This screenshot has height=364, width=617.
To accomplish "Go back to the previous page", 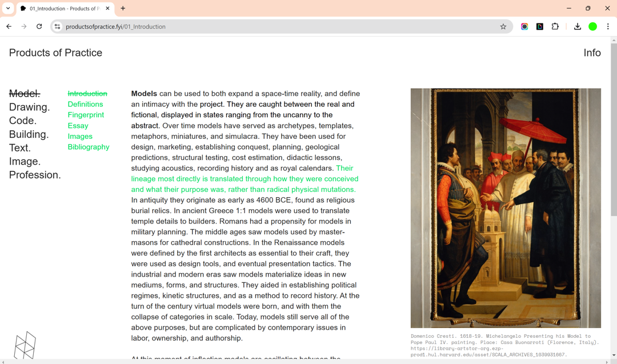I will click(x=9, y=26).
